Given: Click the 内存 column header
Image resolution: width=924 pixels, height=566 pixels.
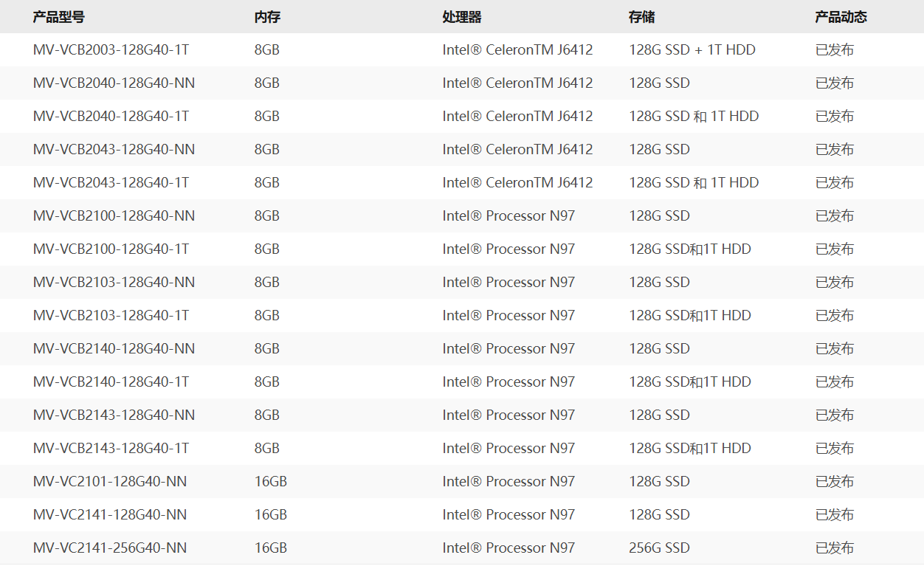Looking at the screenshot, I should 267,17.
